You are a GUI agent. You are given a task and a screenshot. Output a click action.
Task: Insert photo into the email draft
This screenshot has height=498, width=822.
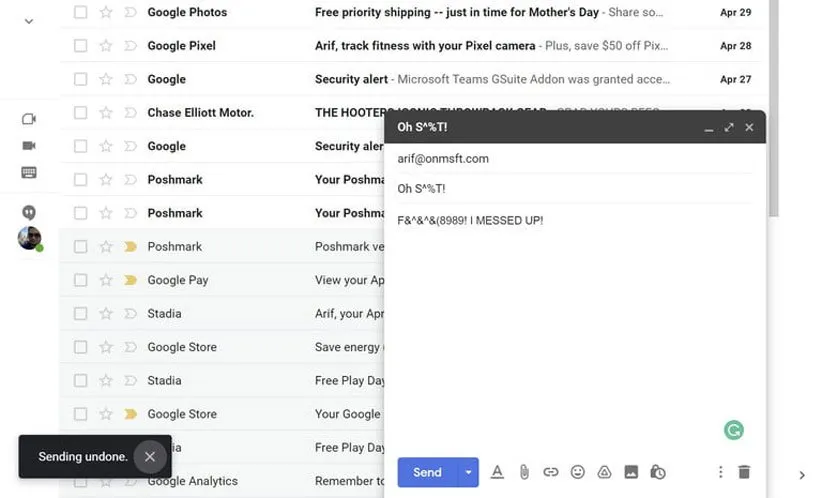point(631,472)
